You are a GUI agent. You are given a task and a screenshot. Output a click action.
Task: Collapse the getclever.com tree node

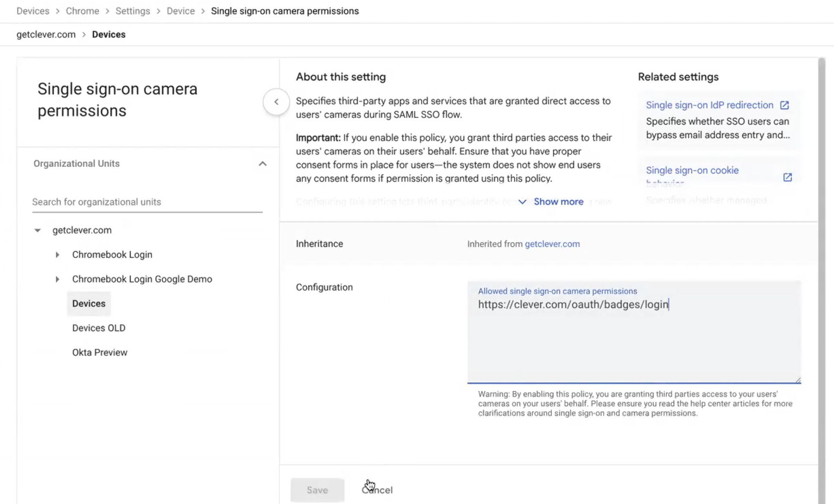coord(37,230)
